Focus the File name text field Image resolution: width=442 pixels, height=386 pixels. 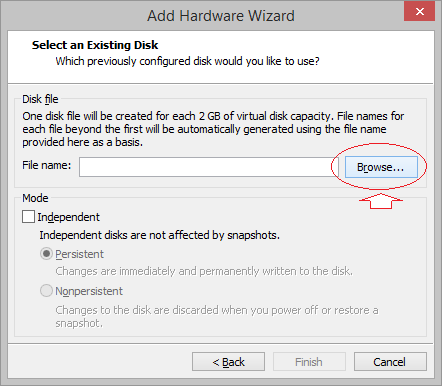tap(209, 167)
